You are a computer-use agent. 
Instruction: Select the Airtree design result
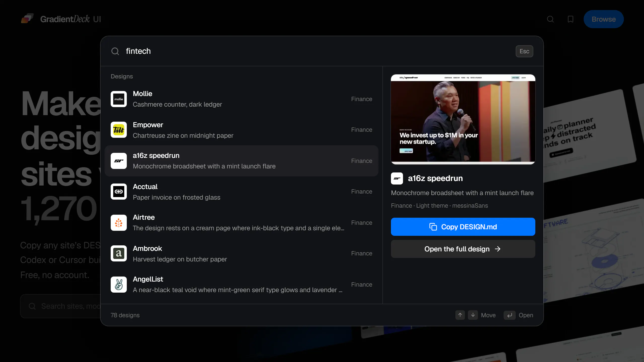pyautogui.click(x=242, y=223)
